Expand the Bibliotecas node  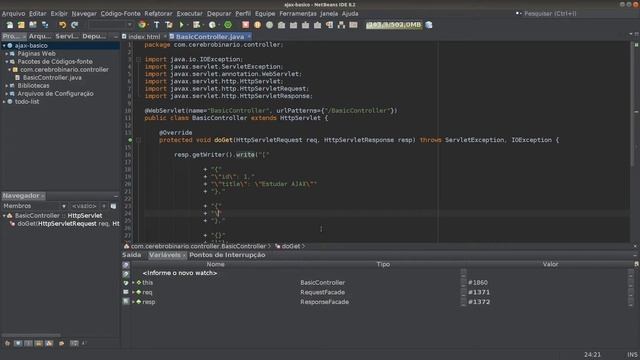click(x=7, y=86)
